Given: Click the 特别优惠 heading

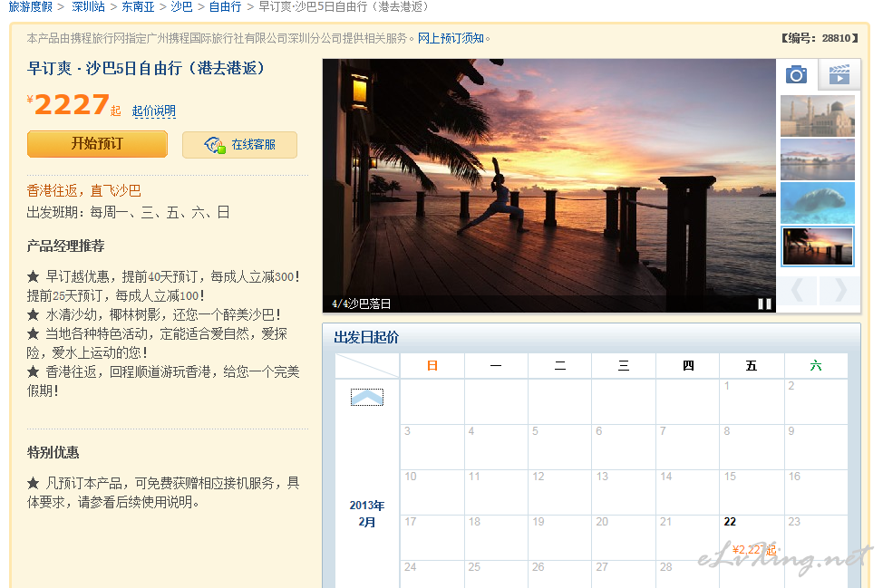Looking at the screenshot, I should [53, 452].
